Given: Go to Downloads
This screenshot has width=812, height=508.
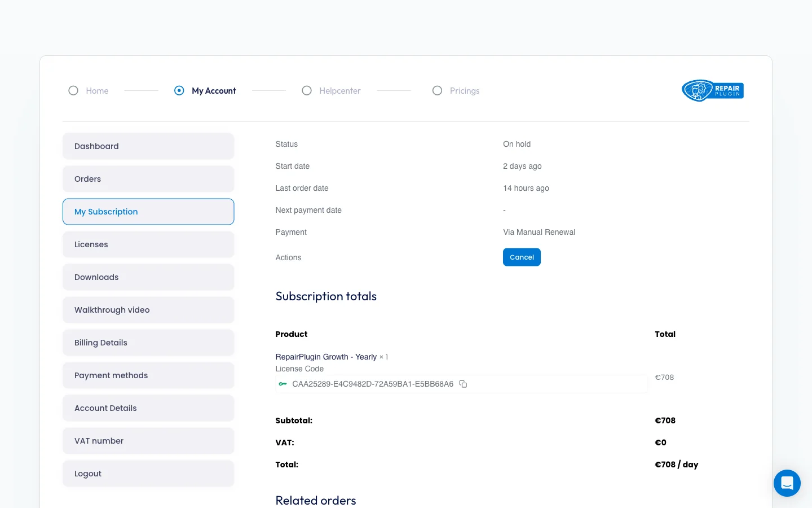Looking at the screenshot, I should click(x=148, y=277).
